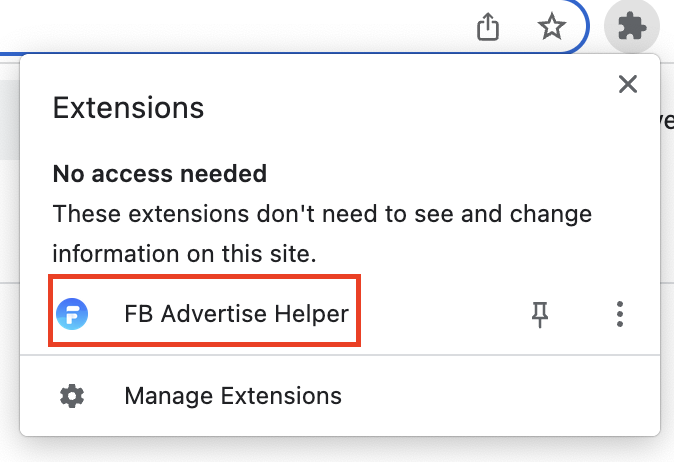Click the Manage Extensions text label
674x462 pixels.
click(233, 396)
